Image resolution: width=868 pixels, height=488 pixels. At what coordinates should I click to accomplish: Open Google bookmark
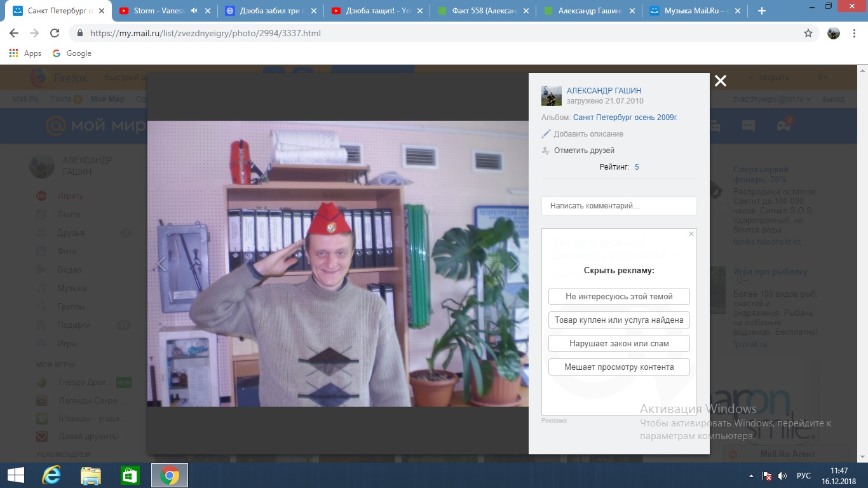[x=72, y=53]
